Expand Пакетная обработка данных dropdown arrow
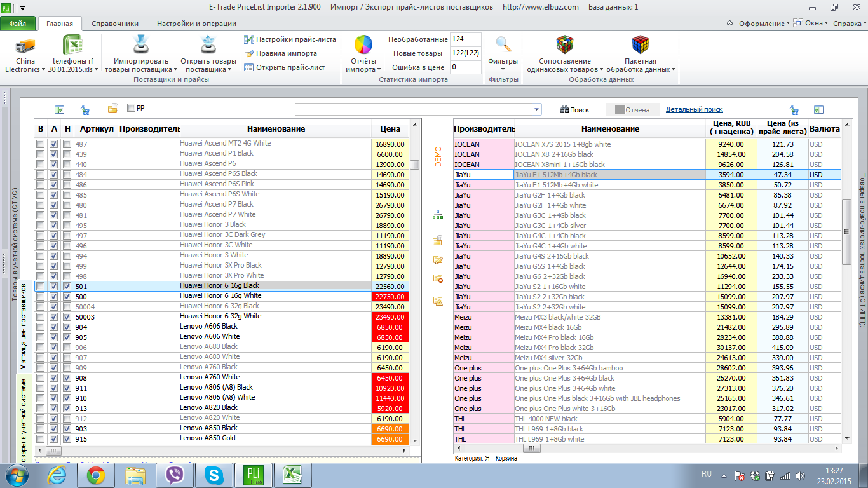The height and width of the screenshot is (488, 868). (x=673, y=70)
